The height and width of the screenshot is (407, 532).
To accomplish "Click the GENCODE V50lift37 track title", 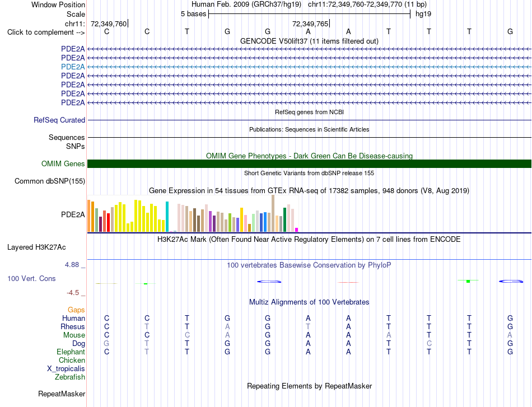I will point(309,41).
